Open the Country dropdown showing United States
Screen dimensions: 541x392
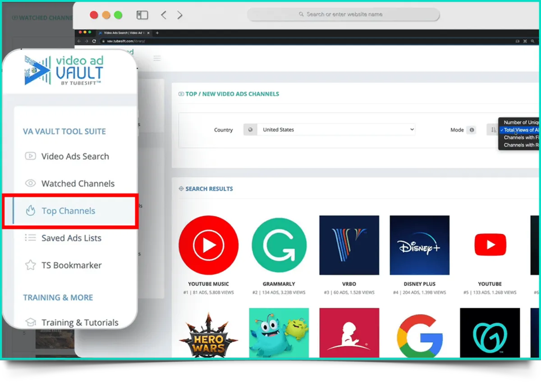pos(336,130)
